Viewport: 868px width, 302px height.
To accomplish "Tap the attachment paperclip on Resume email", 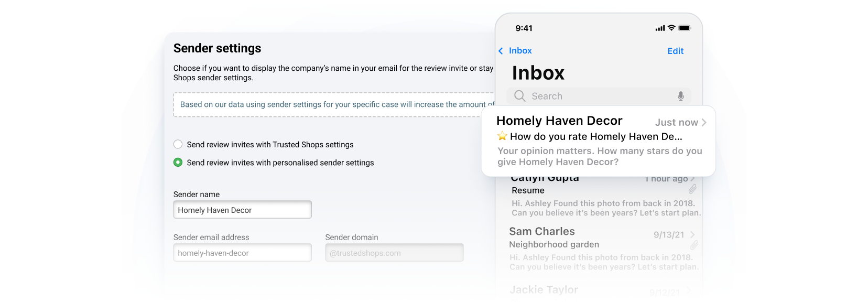I will pyautogui.click(x=692, y=189).
